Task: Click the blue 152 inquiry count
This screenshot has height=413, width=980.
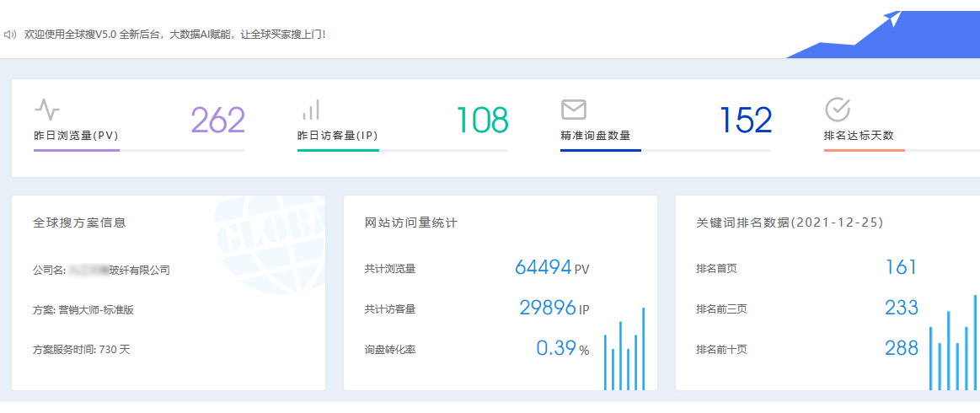Action: pos(745,121)
